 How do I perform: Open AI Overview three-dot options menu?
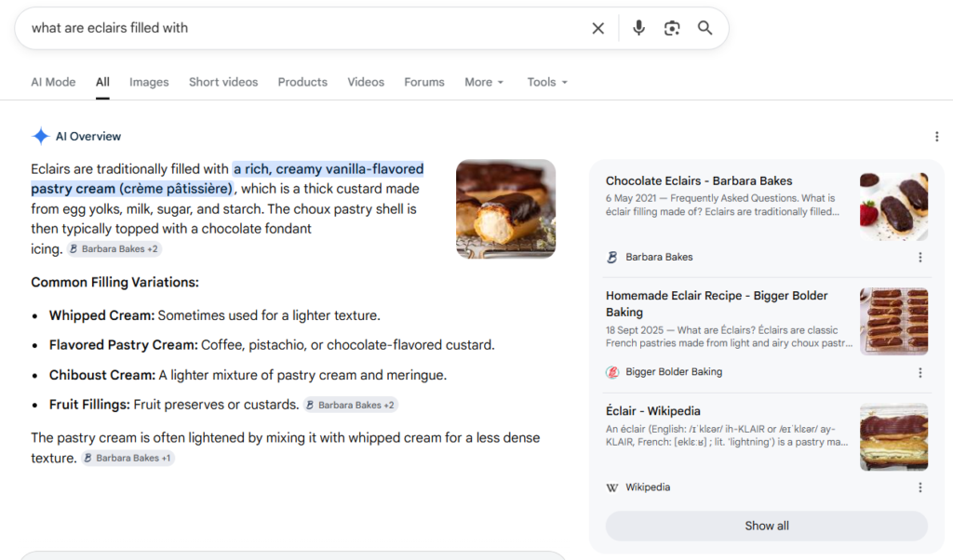[x=936, y=137]
